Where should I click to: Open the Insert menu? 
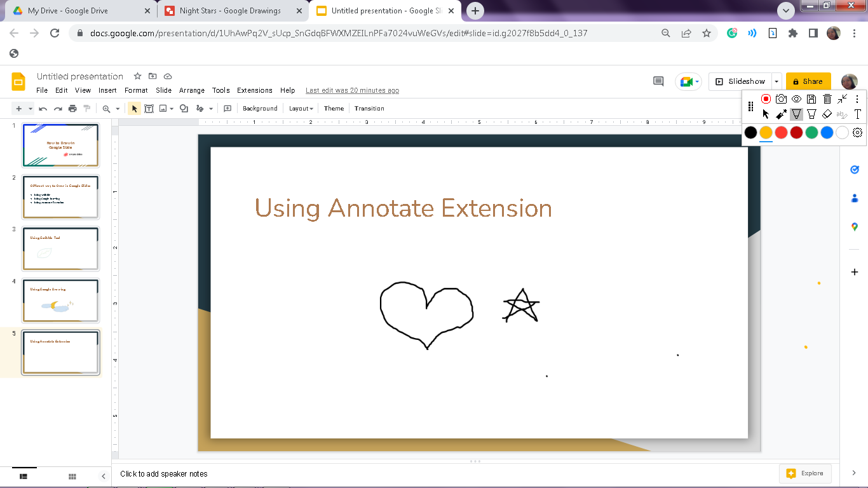(107, 90)
